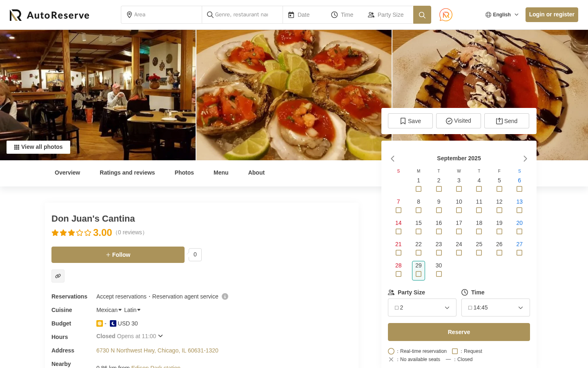588x368 pixels.
Task: Click the gold search magnifier button
Action: pyautogui.click(x=422, y=15)
